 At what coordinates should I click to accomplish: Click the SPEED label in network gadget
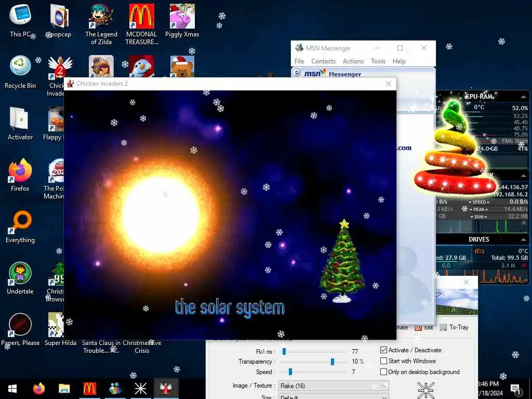click(x=478, y=202)
